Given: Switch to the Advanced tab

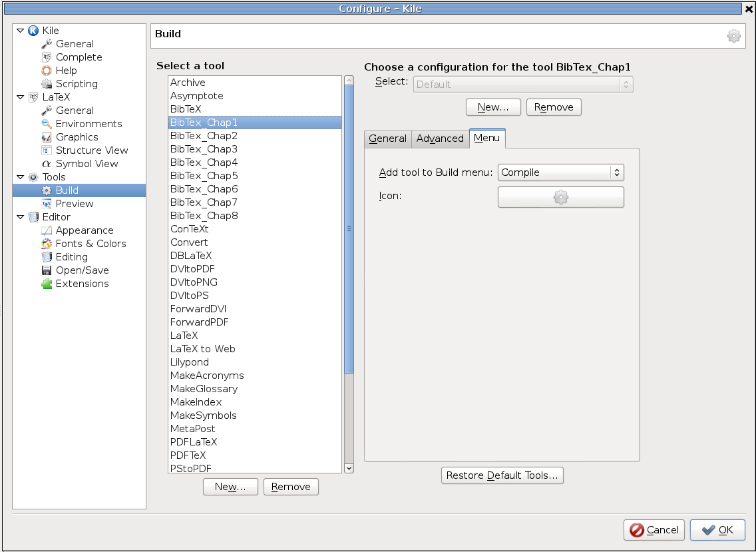Looking at the screenshot, I should pos(440,138).
